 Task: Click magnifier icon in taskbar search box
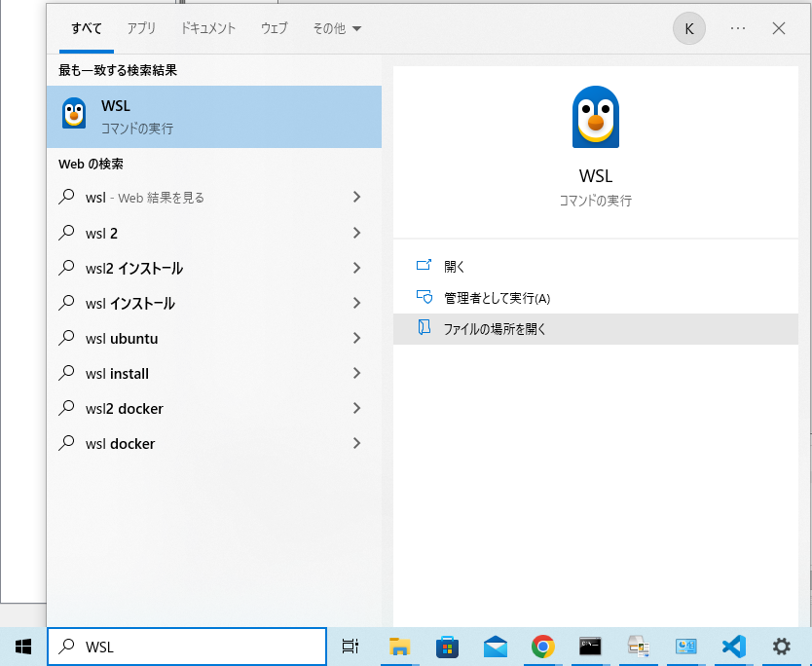point(66,646)
